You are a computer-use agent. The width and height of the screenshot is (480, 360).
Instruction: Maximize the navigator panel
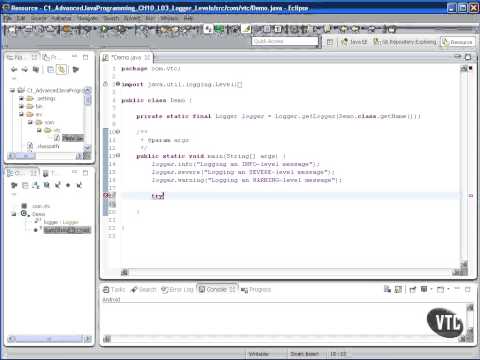coord(85,57)
